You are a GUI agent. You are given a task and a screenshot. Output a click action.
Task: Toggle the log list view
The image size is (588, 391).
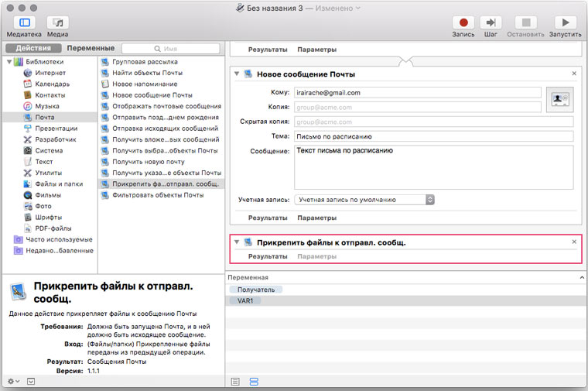(x=235, y=382)
